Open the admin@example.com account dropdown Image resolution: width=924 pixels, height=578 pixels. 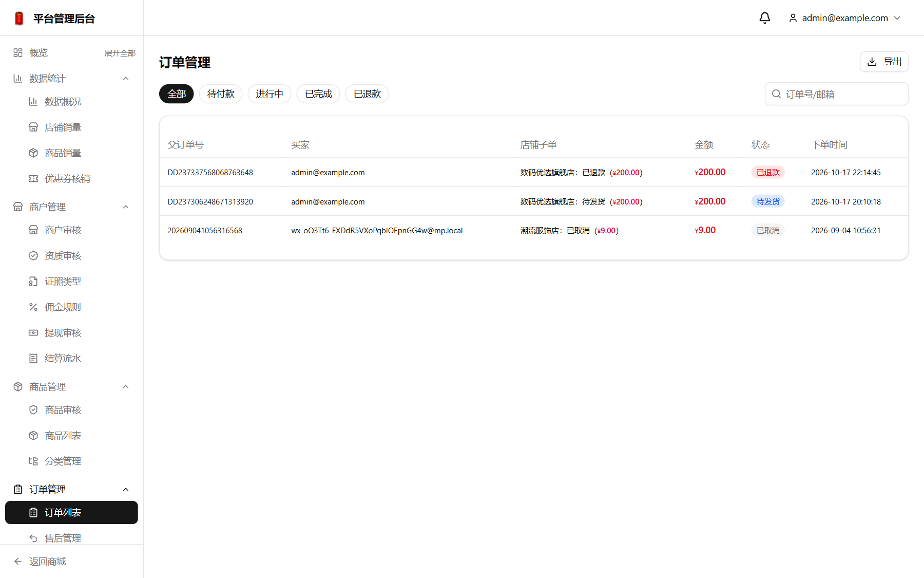845,18
